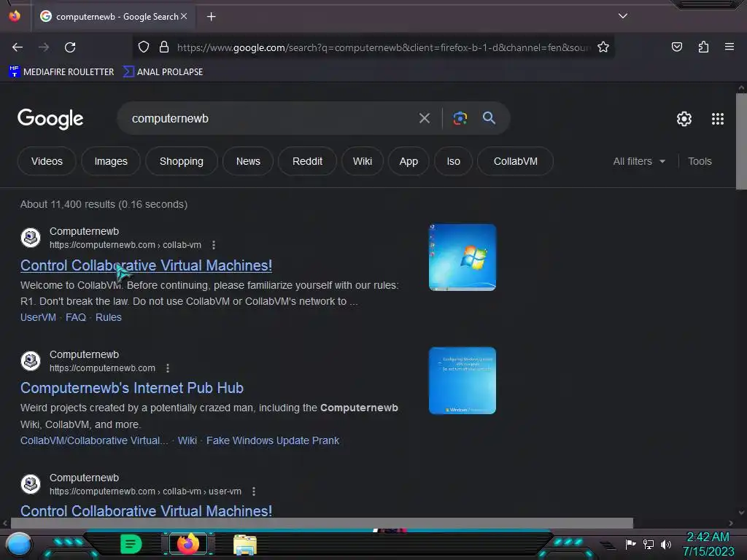This screenshot has width=747, height=560.
Task: Open the volume speaker tray icon
Action: [666, 544]
